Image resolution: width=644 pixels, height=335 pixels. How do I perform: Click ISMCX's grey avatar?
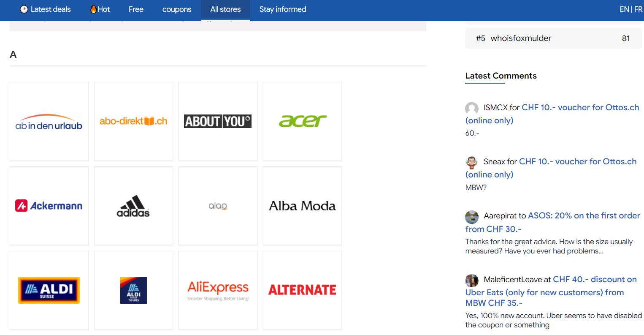click(472, 109)
